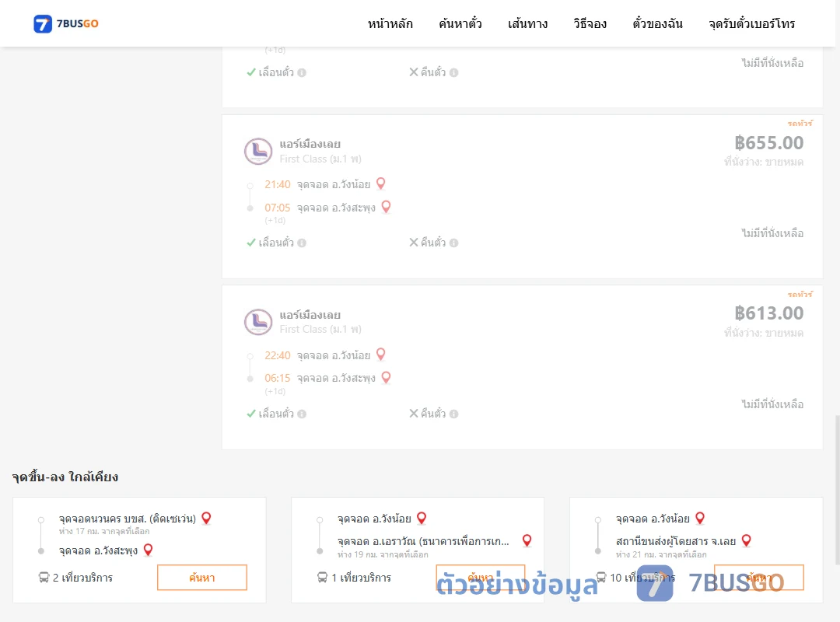Click the 06:15 arrival time
840x622 pixels.
coord(278,378)
